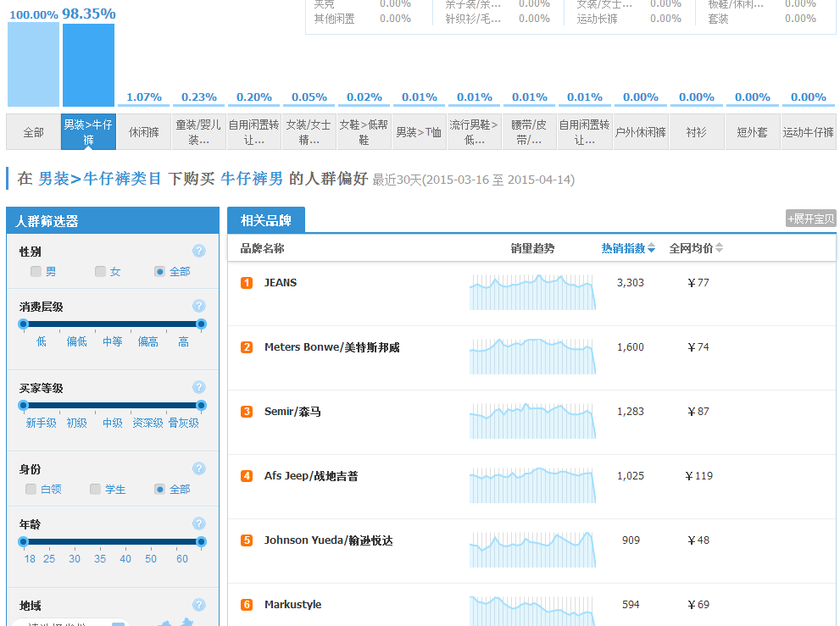Switch to the 全部 category tab
Image resolution: width=840 pixels, height=626 pixels.
click(33, 132)
